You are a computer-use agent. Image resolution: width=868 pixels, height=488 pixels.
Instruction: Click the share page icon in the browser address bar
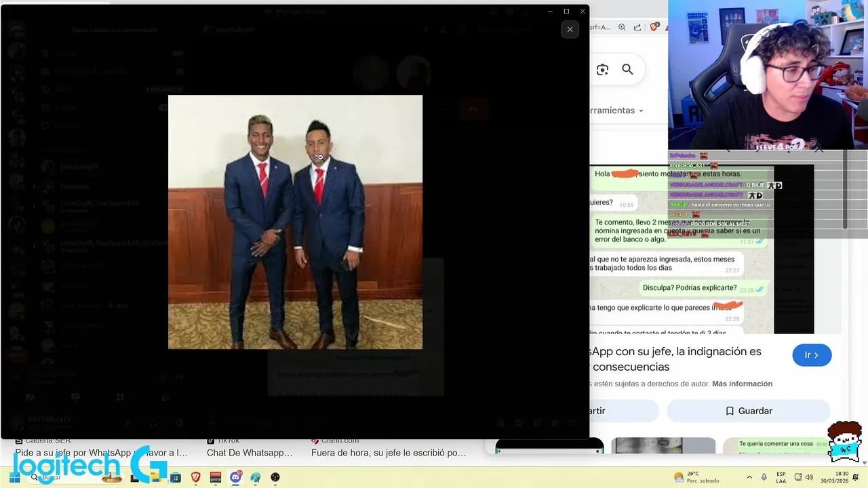[637, 27]
